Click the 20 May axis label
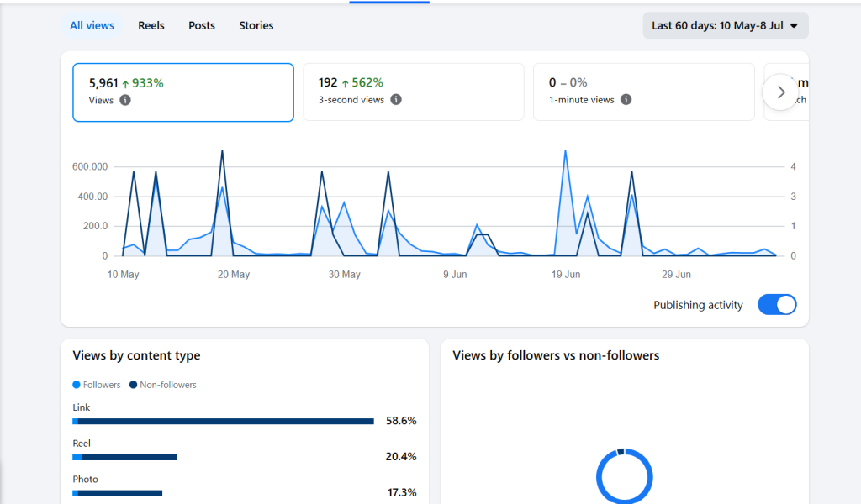Image resolution: width=861 pixels, height=504 pixels. point(234,274)
